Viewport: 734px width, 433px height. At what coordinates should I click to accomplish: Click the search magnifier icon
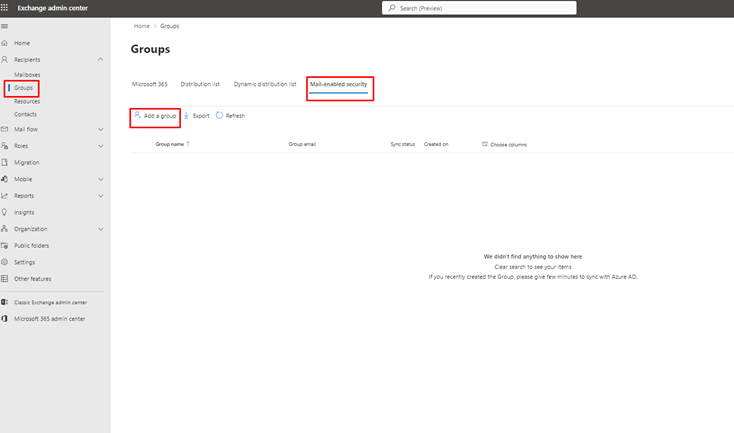(392, 8)
